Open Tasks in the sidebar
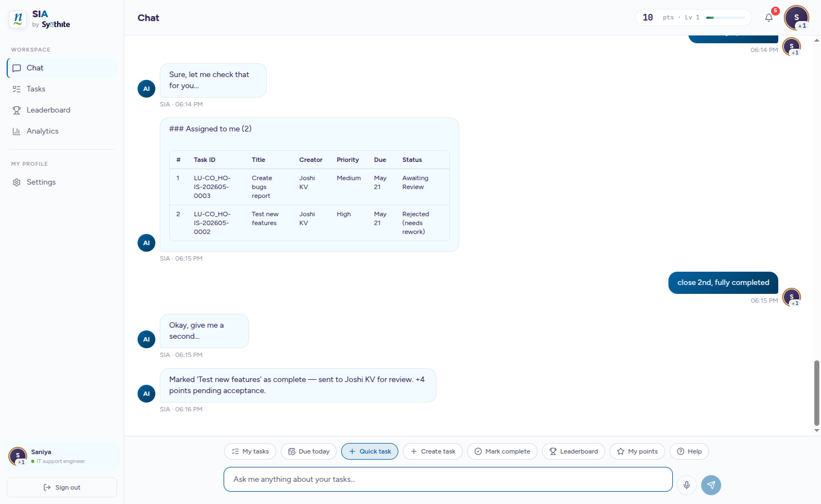821x504 pixels. click(x=62, y=89)
